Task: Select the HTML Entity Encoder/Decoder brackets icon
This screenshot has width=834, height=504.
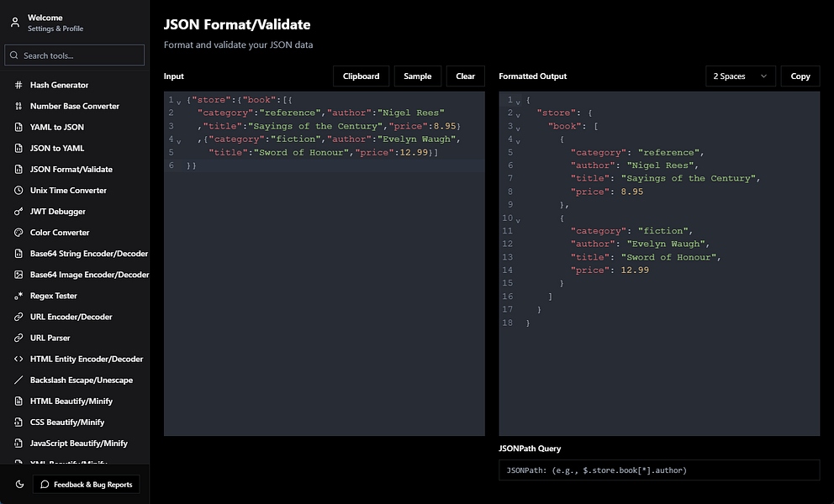Action: (18, 359)
